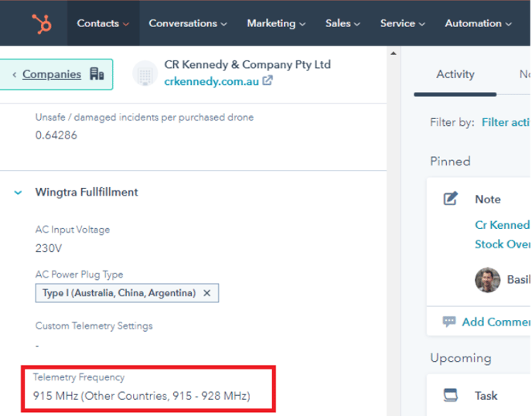
Task: Open crkennedy.com.au website link
Action: click(212, 80)
